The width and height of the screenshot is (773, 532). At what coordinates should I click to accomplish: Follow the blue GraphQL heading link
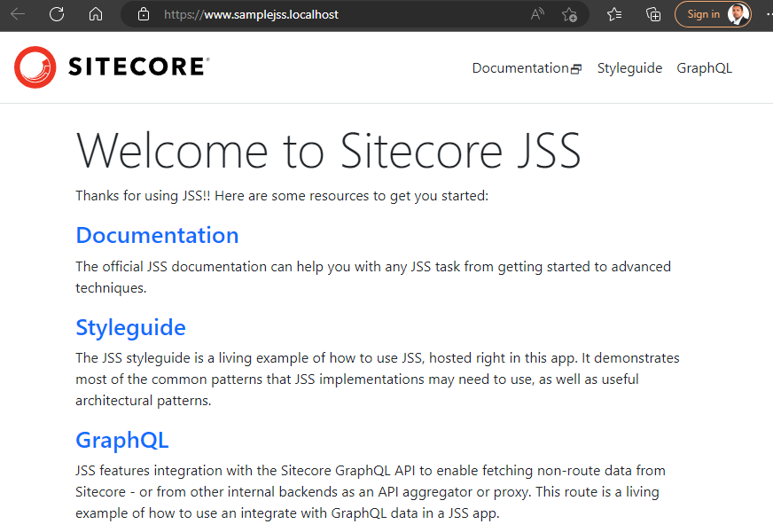pyautogui.click(x=122, y=441)
